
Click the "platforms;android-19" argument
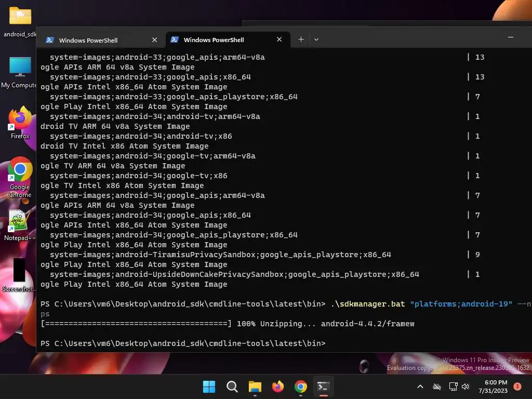[x=461, y=304]
